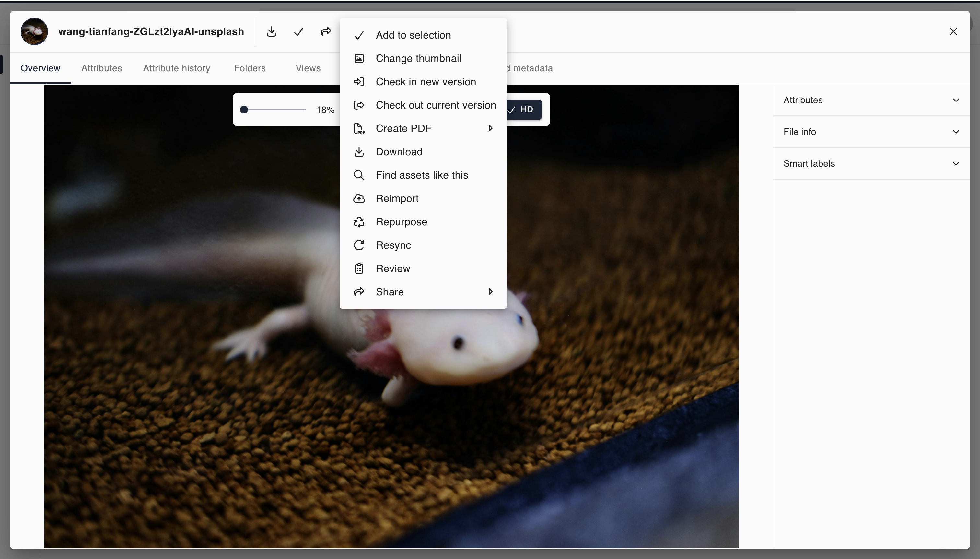Click the PDF file icon in the menu

pyautogui.click(x=359, y=129)
